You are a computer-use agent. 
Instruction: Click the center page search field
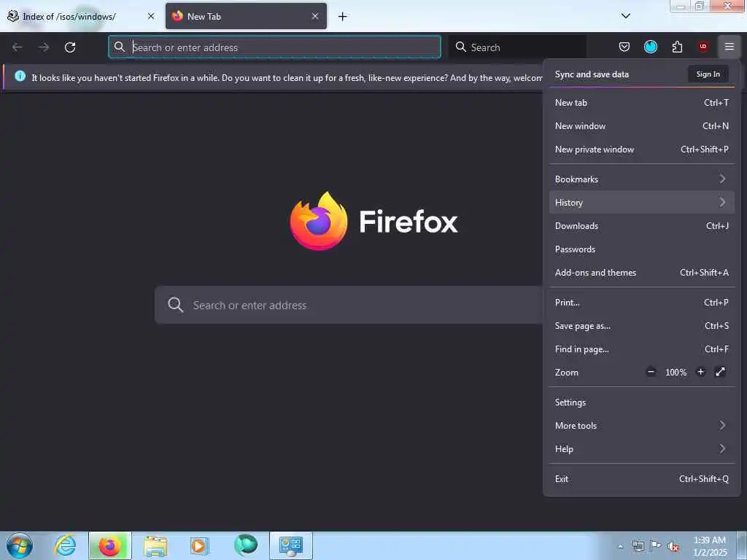348,305
